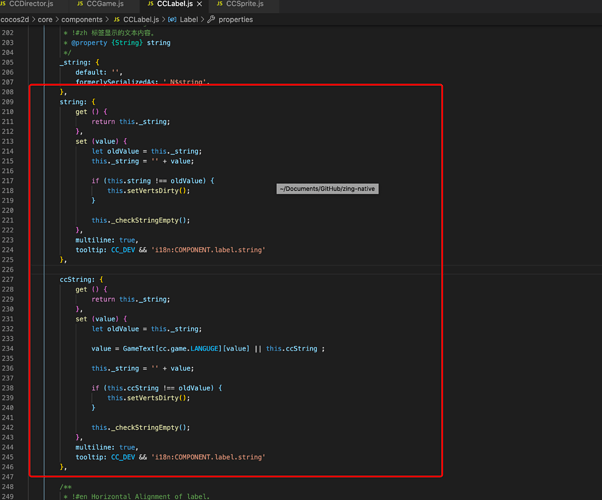602x500 pixels.
Task: Click the wrench icon beside properties breadcrumb
Action: [x=211, y=19]
